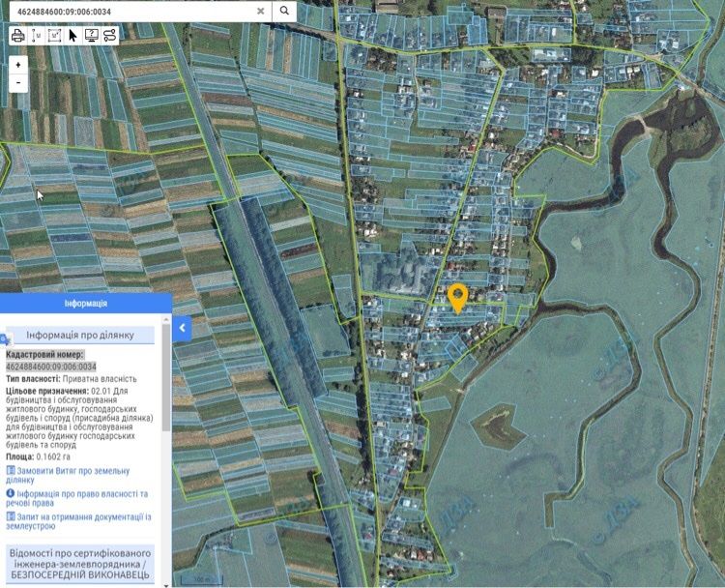Collapse the information side panel arrow
The width and height of the screenshot is (725, 588).
(x=182, y=328)
